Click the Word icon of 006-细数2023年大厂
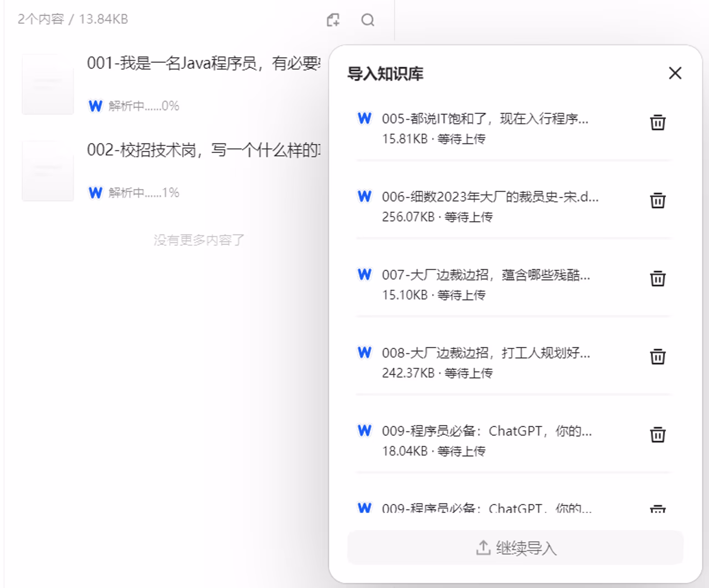This screenshot has width=709, height=588. [365, 197]
